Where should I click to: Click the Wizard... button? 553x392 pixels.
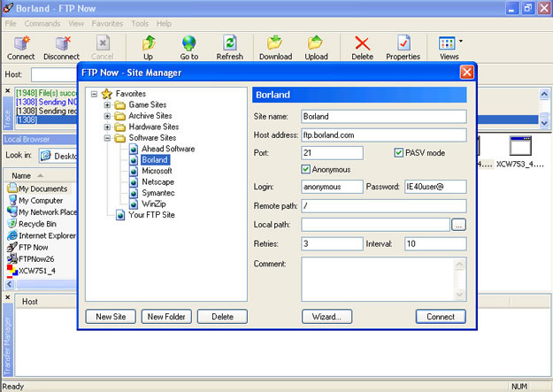point(326,317)
